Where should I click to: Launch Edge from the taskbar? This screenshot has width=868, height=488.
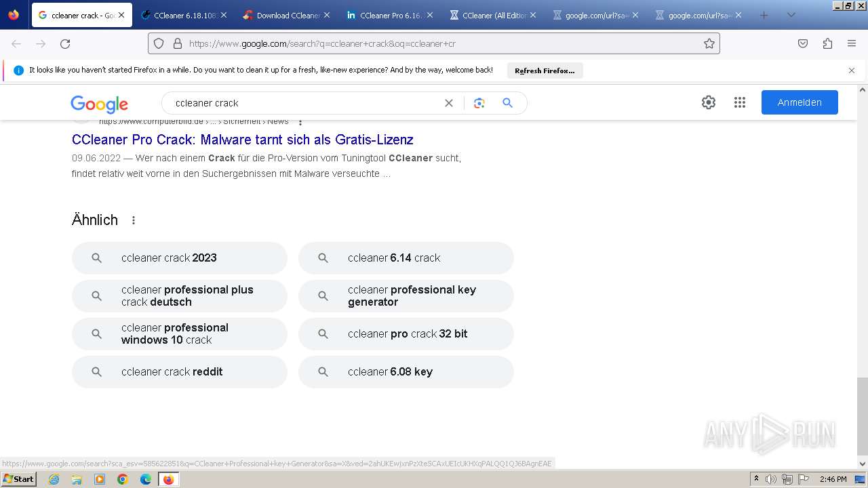(x=146, y=479)
